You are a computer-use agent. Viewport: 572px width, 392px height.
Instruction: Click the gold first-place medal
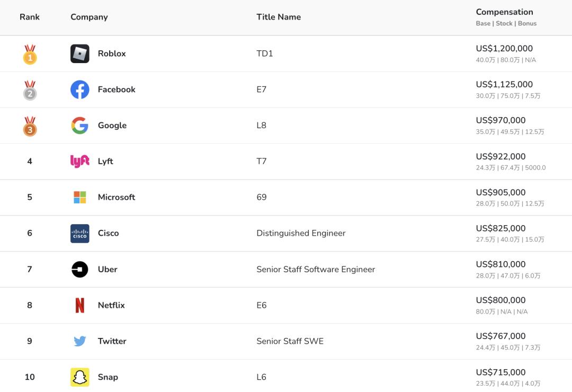[30, 55]
